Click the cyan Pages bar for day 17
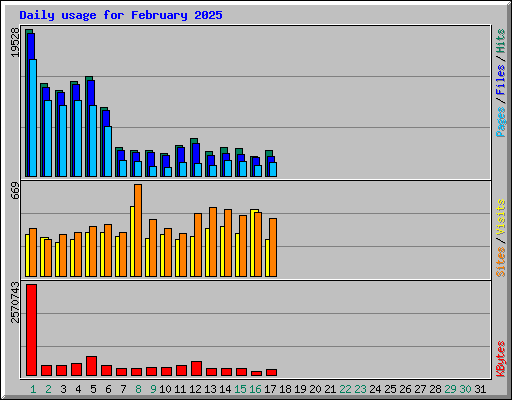512x400 pixels. [x=273, y=169]
